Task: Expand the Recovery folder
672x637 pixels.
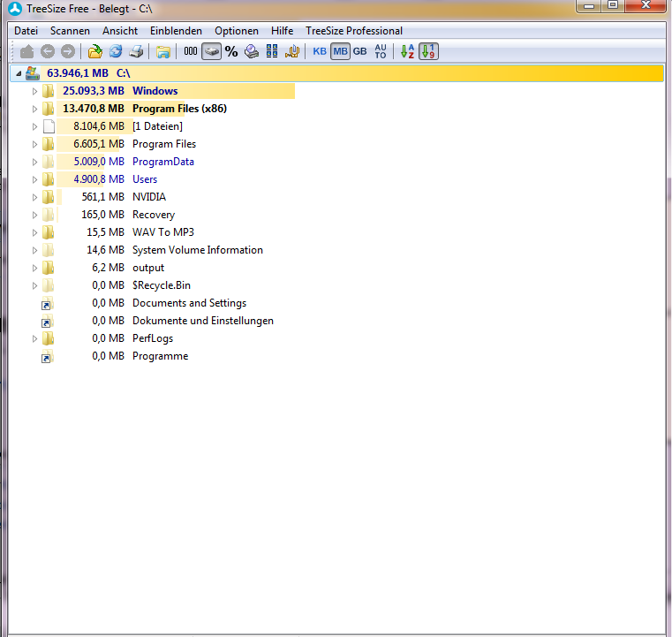Action: [34, 216]
